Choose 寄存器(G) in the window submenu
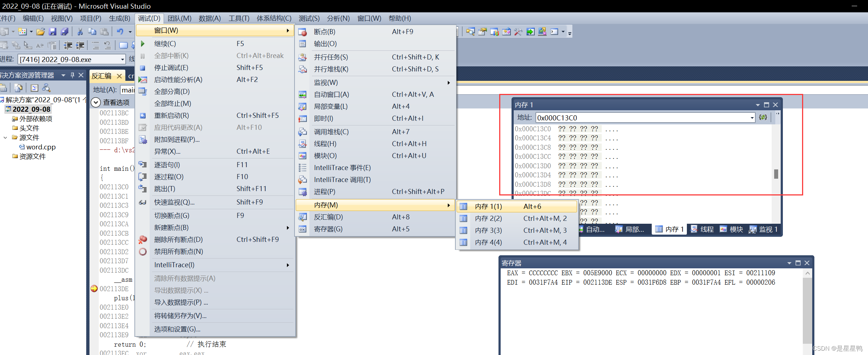The image size is (868, 355). point(376,229)
